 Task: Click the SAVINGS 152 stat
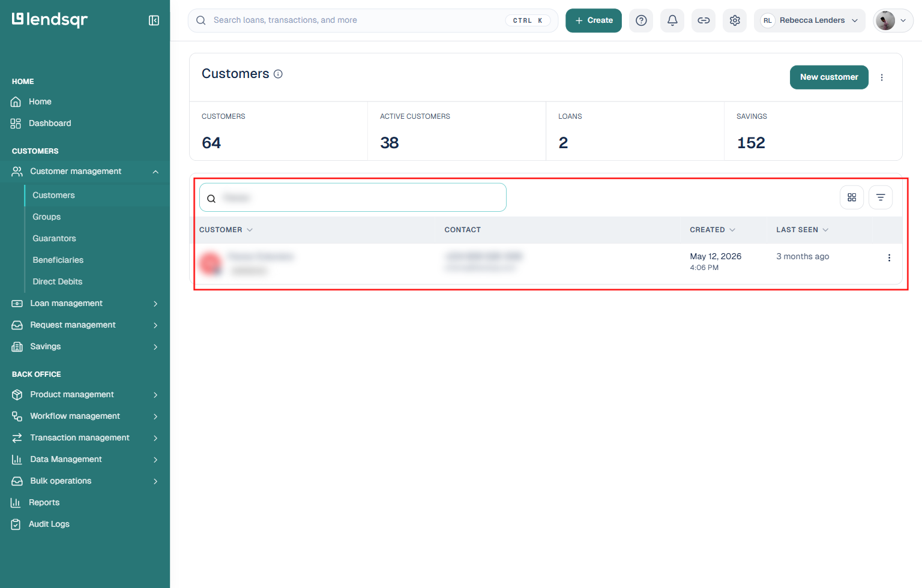pos(813,131)
